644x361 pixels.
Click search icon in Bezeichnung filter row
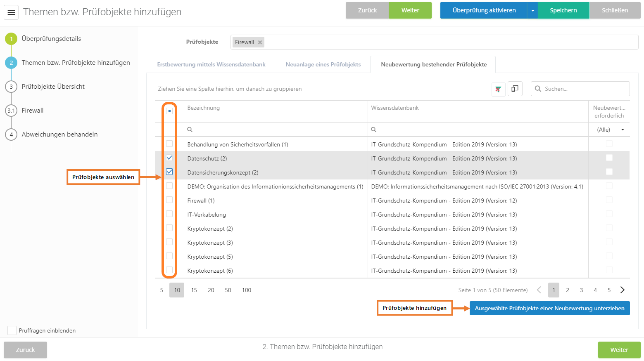(x=190, y=130)
